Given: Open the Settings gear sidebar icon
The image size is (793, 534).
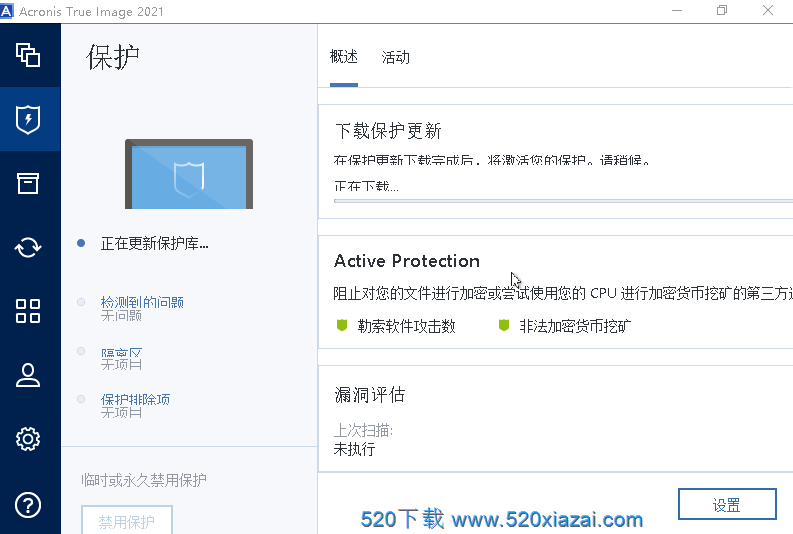Looking at the screenshot, I should [28, 439].
